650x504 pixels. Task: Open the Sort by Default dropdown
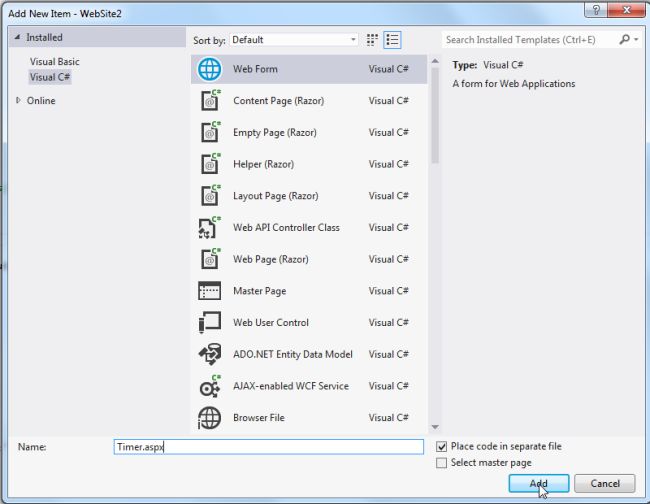point(294,40)
